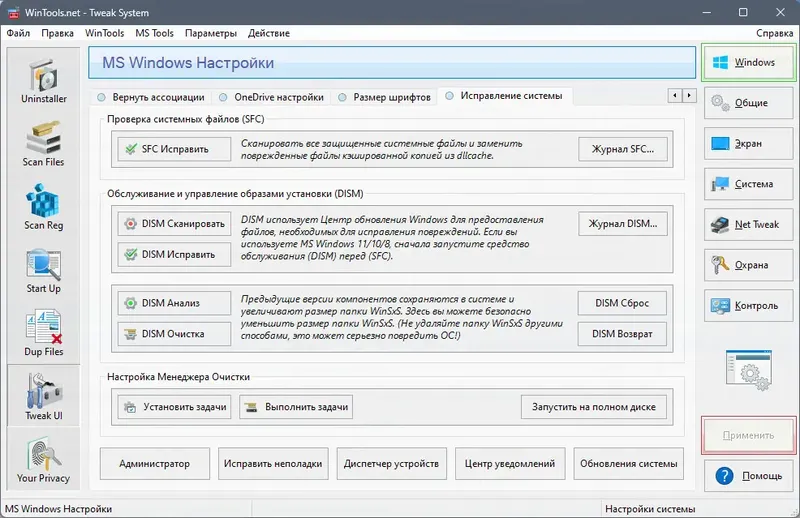Click the Помощь help button

(x=748, y=476)
